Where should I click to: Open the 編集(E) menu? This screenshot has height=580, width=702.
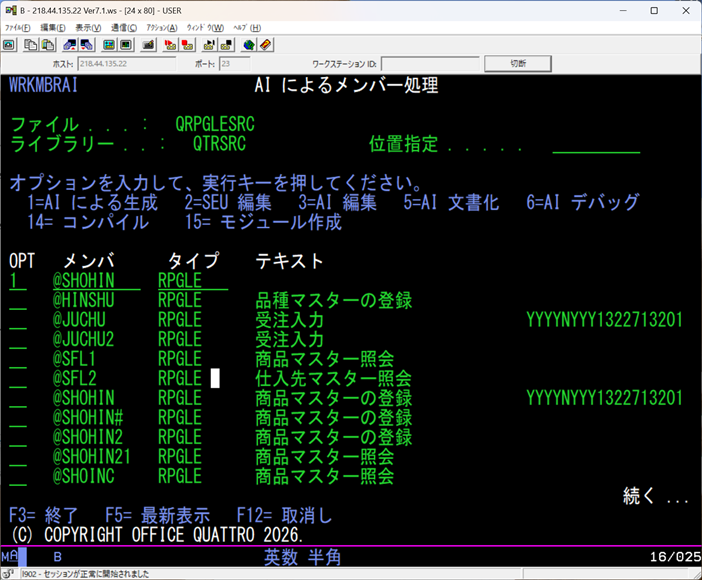pos(54,27)
